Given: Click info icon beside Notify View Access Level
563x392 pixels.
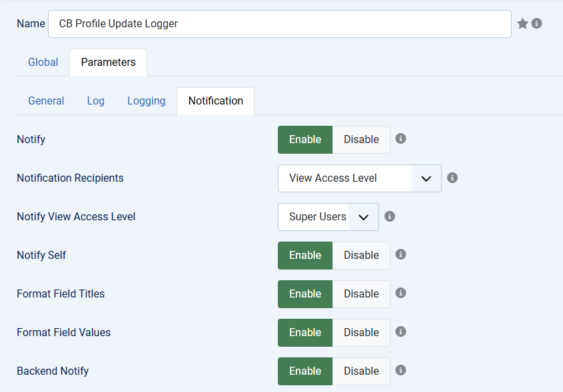Looking at the screenshot, I should (390, 216).
